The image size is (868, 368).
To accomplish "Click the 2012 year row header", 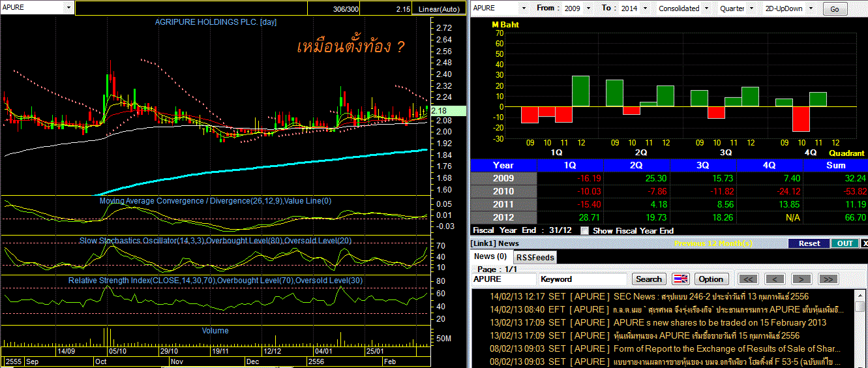I will tap(503, 217).
